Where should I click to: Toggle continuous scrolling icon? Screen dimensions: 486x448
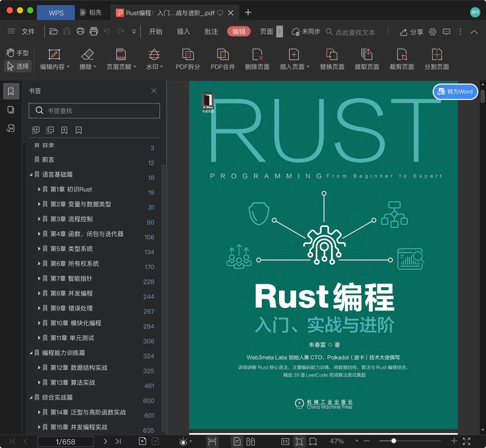click(x=212, y=441)
